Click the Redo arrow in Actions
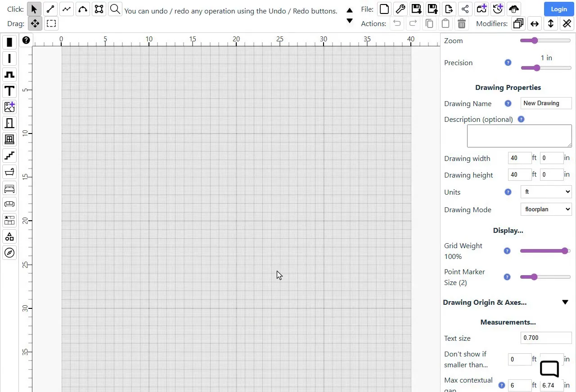This screenshot has height=392, width=576. [413, 23]
